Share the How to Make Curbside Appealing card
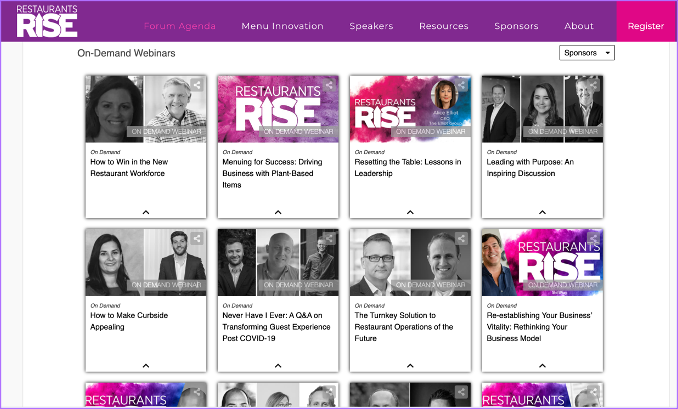678x409 pixels. click(197, 238)
